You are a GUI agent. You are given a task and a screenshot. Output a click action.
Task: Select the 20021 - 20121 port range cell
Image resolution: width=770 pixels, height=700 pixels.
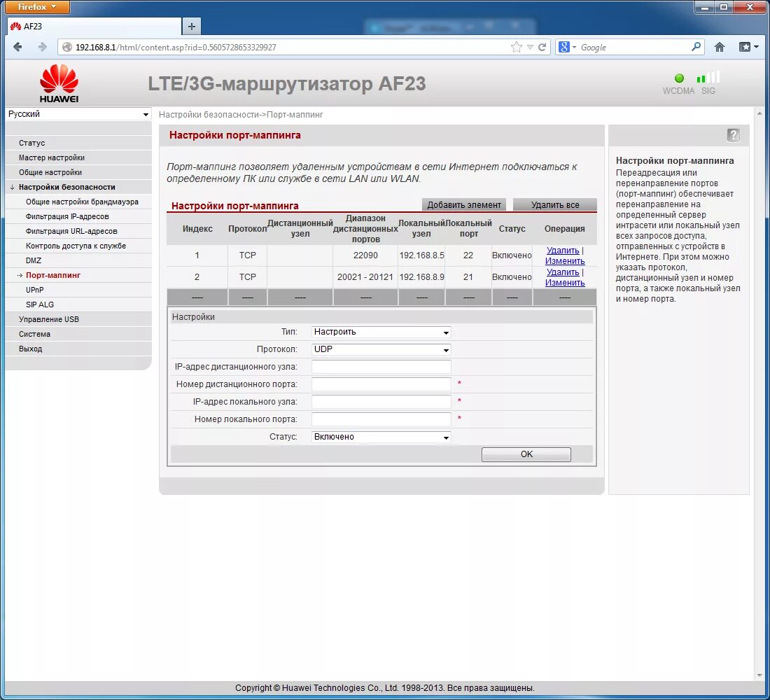(x=365, y=277)
